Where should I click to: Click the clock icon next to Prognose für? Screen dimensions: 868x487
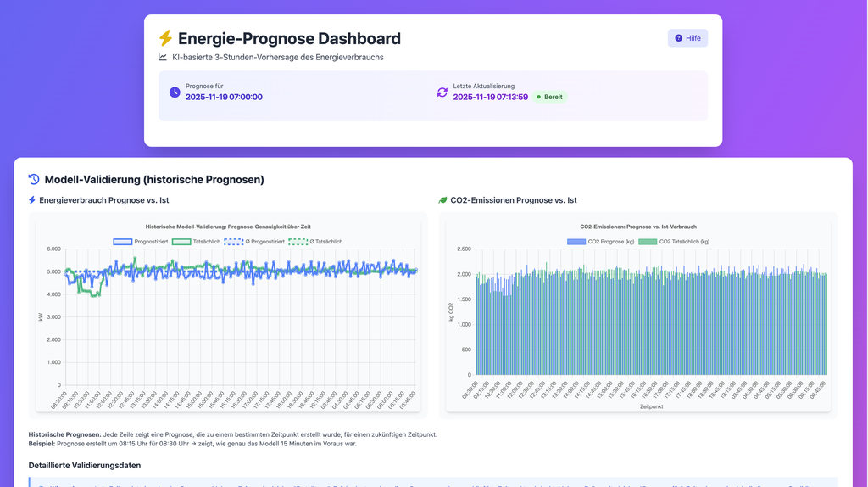(175, 92)
